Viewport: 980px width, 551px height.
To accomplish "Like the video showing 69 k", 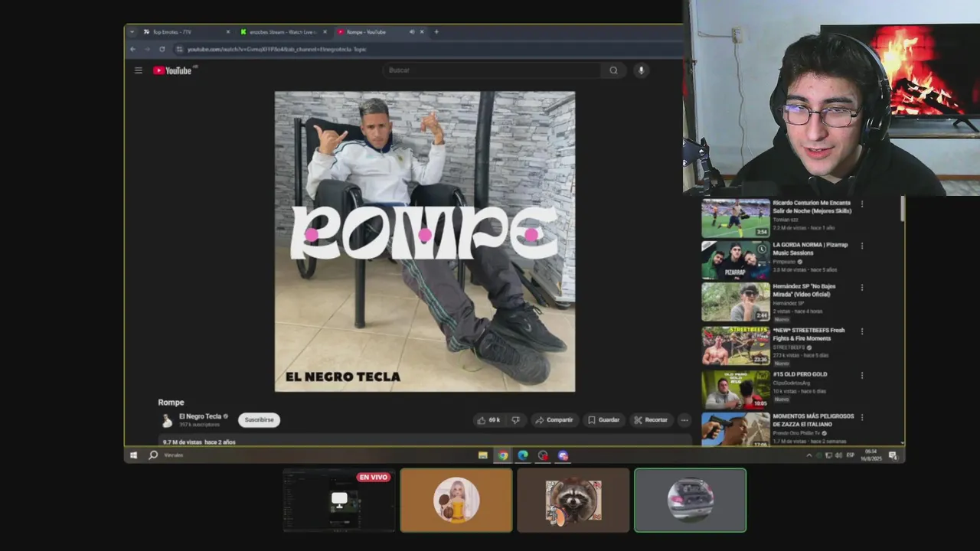I will 488,420.
